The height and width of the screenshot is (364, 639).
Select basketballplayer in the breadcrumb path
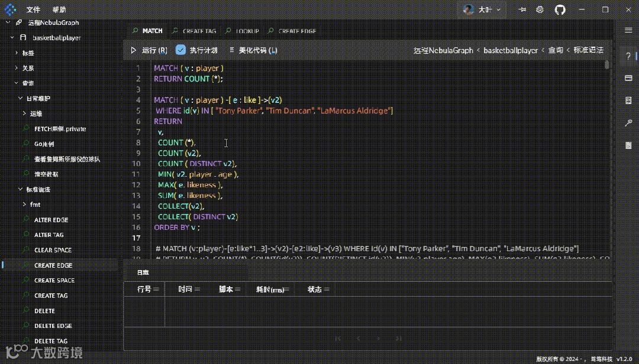pos(510,51)
